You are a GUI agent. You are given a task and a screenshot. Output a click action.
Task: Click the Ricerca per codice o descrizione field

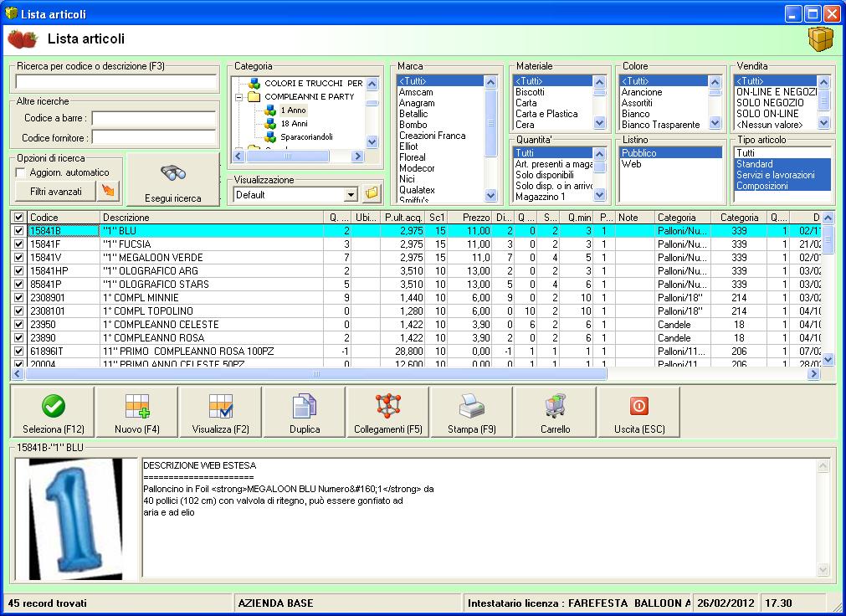tap(115, 82)
